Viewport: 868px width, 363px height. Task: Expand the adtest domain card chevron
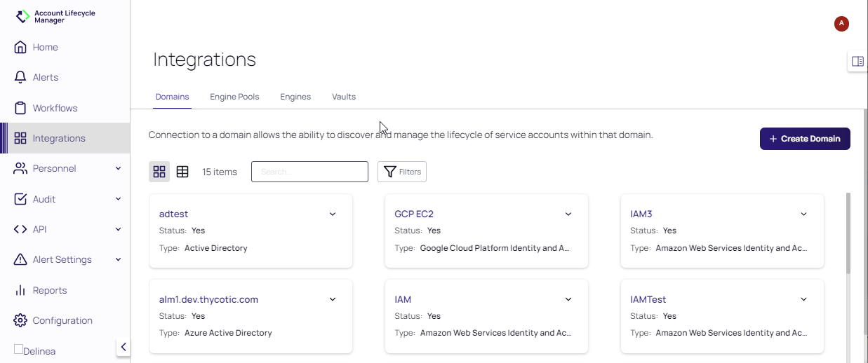tap(333, 214)
